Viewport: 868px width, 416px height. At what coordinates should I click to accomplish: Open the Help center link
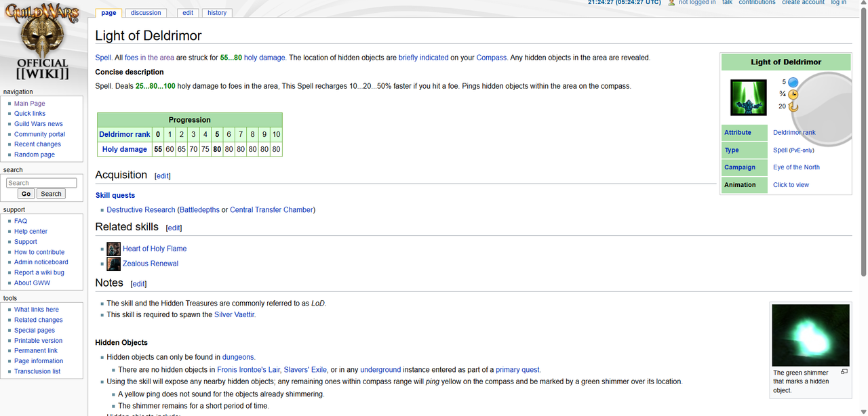[x=31, y=231]
